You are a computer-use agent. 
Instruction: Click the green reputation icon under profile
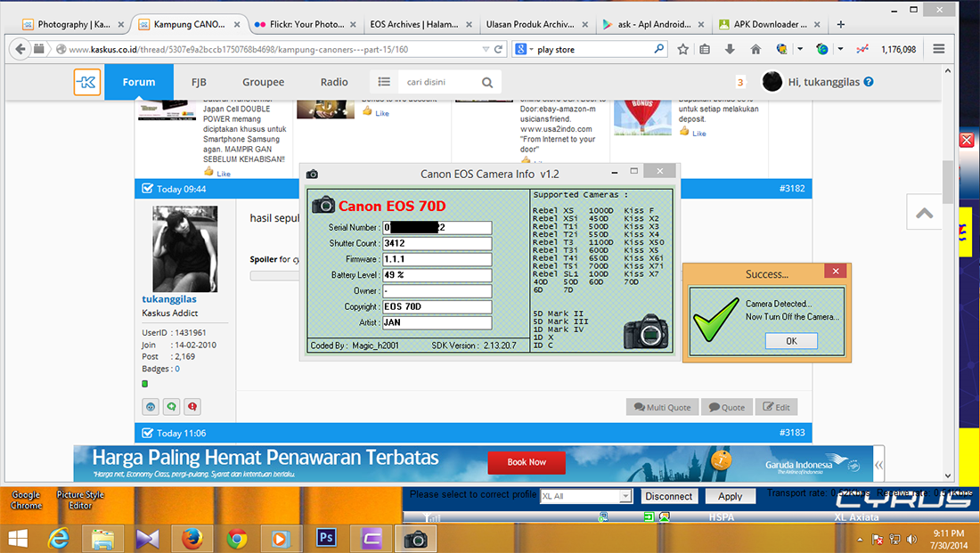pos(171,407)
